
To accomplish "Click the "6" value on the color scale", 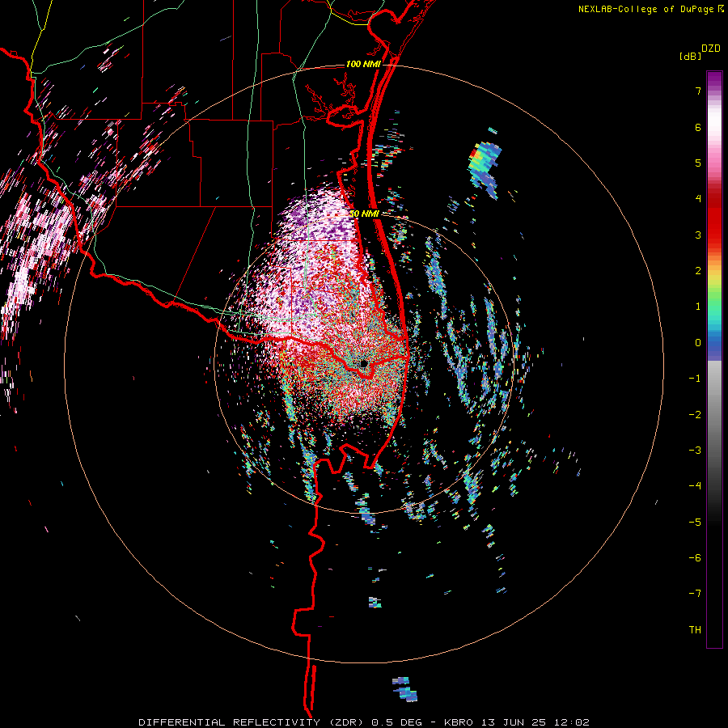I will 698,127.
